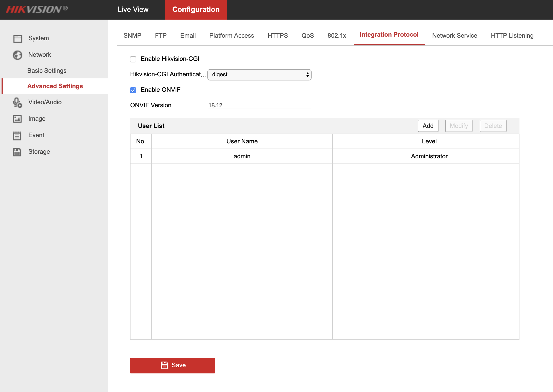
Task: Click the Network globe icon
Action: pos(18,55)
